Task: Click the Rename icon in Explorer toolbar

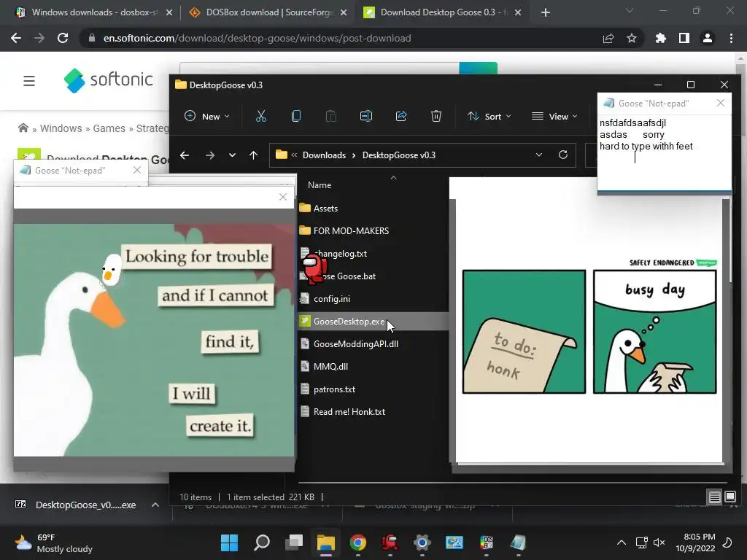Action: [366, 116]
